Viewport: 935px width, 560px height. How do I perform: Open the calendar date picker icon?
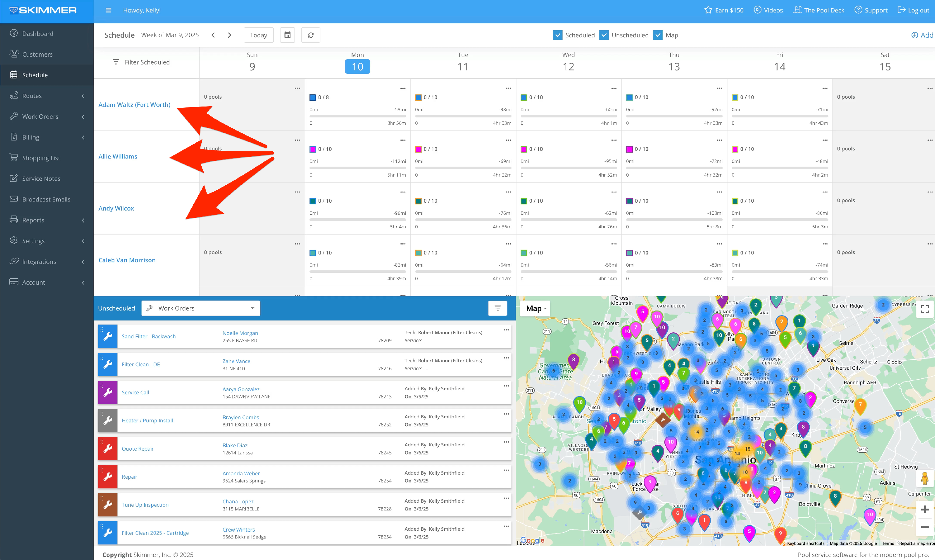[287, 35]
